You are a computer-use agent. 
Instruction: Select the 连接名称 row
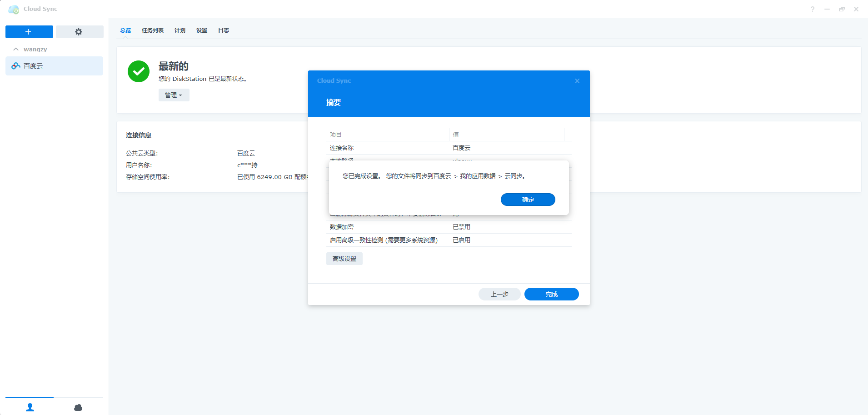[449, 148]
